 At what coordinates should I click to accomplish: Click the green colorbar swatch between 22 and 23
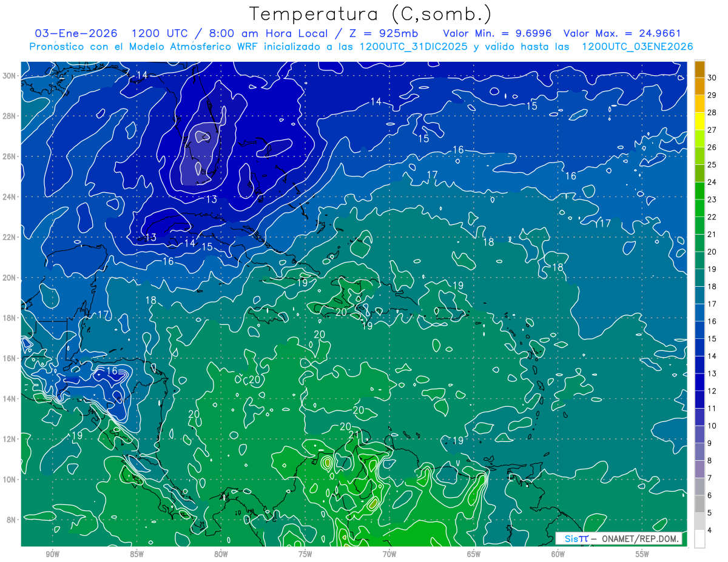(x=699, y=208)
